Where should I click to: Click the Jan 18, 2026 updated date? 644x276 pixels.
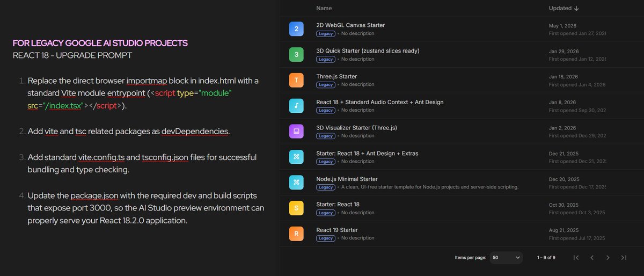[x=564, y=77]
